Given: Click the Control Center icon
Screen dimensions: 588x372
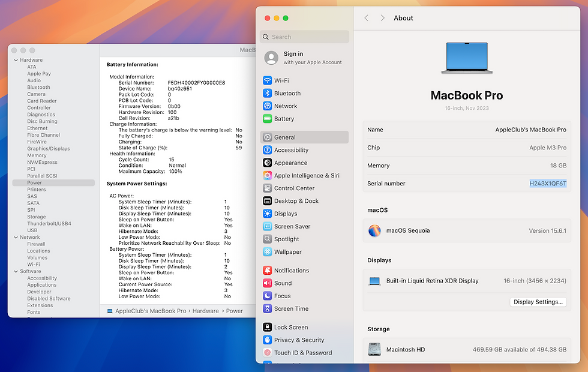Looking at the screenshot, I should point(267,188).
